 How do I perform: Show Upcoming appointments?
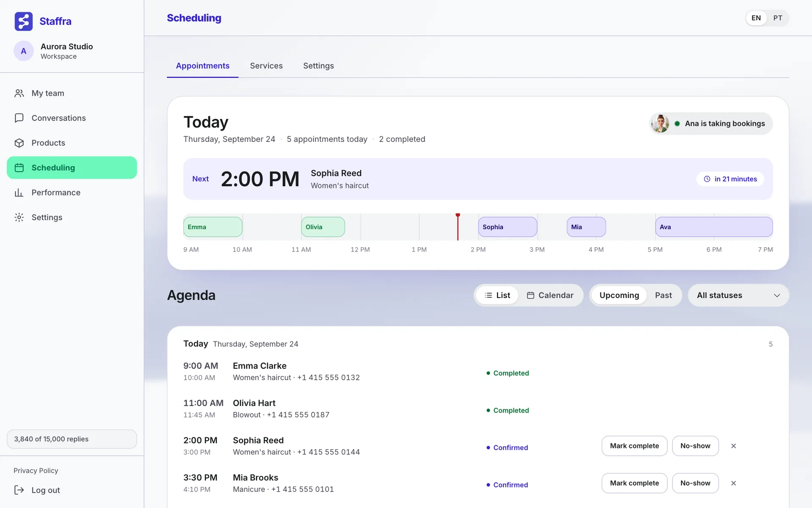(x=619, y=295)
